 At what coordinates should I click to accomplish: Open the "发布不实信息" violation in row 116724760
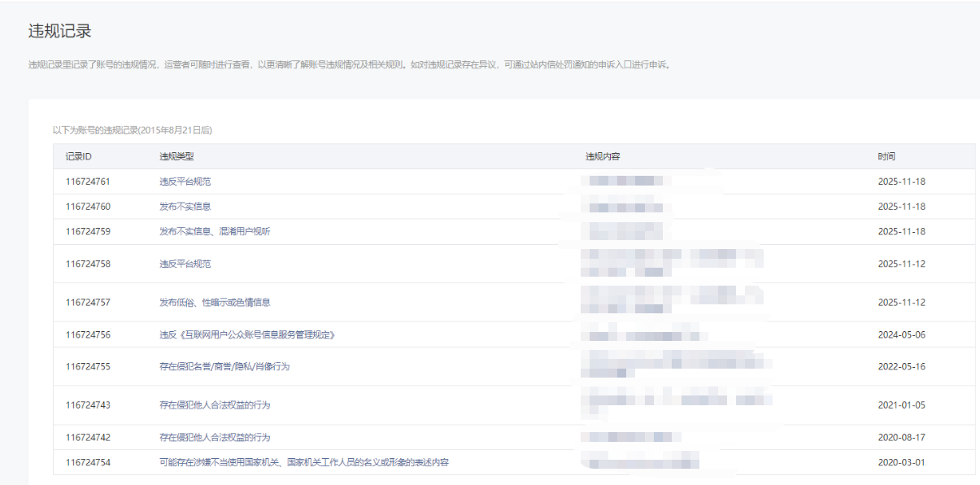(185, 207)
